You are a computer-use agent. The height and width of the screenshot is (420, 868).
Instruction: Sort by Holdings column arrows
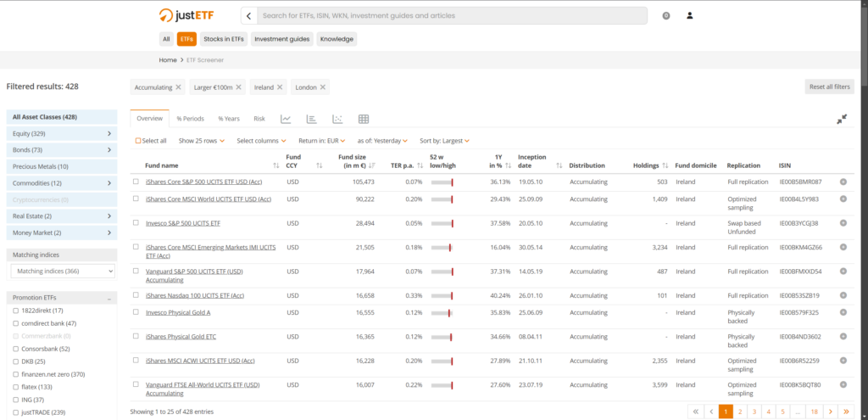pyautogui.click(x=665, y=165)
